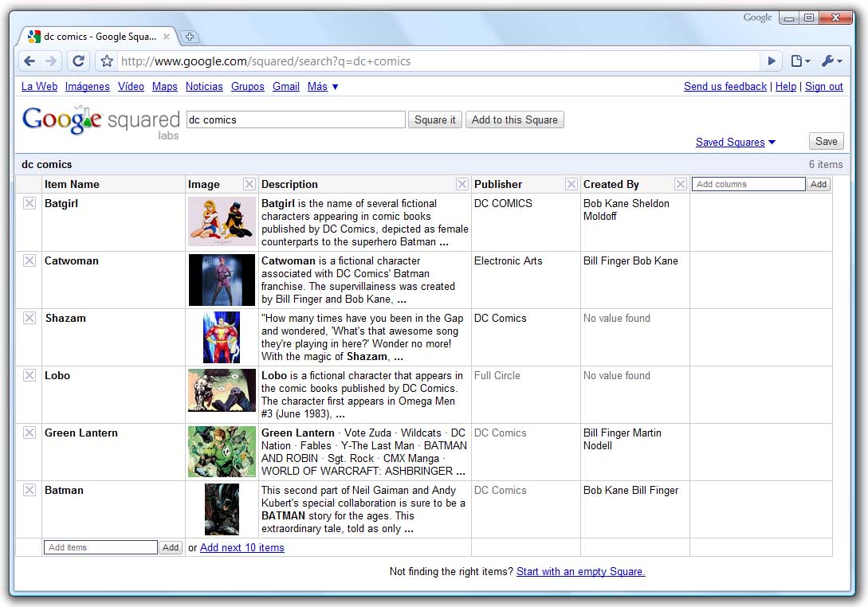This screenshot has width=868, height=607.
Task: Remove the Description column
Action: [462, 184]
